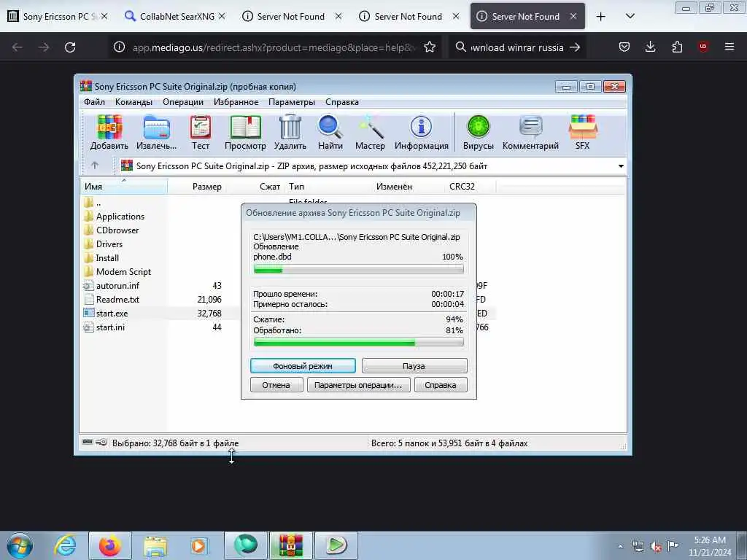
Task: Open the Операции menu
Action: tap(183, 102)
